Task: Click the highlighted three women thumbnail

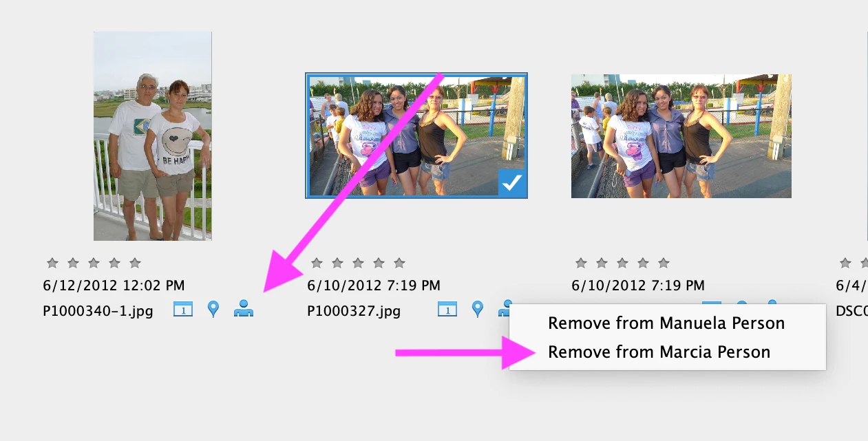Action: coord(416,136)
